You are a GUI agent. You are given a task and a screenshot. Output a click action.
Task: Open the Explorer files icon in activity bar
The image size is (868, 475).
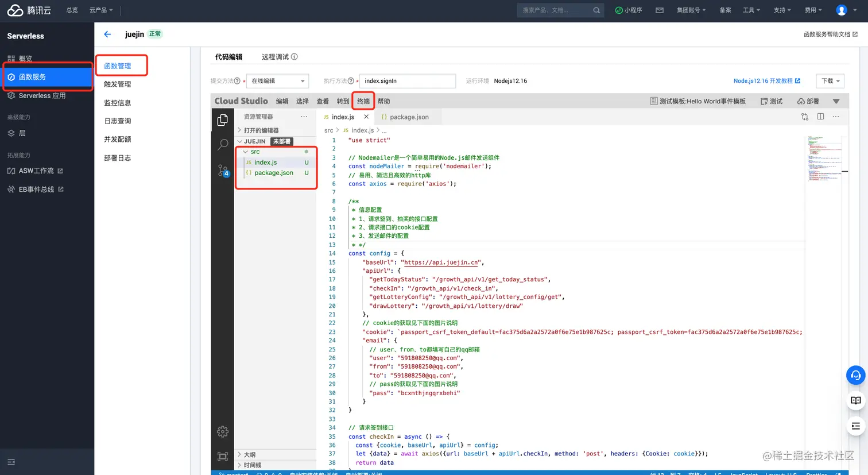[x=223, y=119]
